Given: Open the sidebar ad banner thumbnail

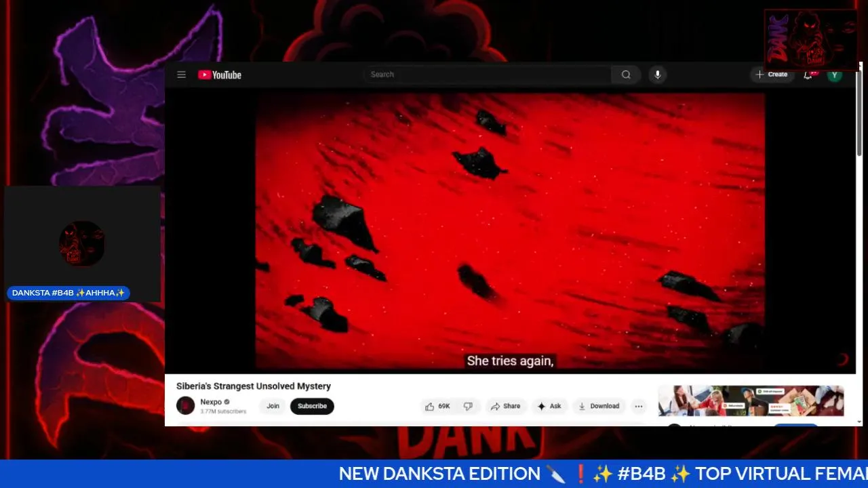Looking at the screenshot, I should 751,401.
